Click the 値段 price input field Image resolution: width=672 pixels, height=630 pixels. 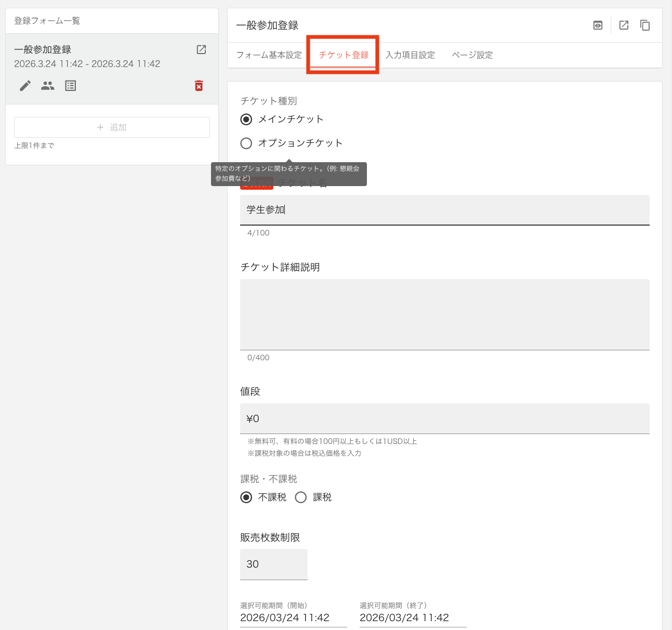pyautogui.click(x=444, y=418)
